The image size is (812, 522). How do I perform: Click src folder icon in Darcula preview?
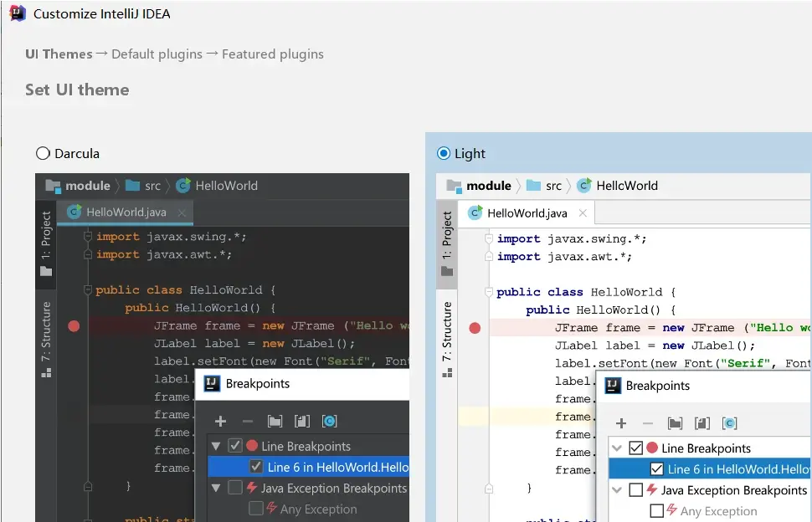[x=133, y=185]
